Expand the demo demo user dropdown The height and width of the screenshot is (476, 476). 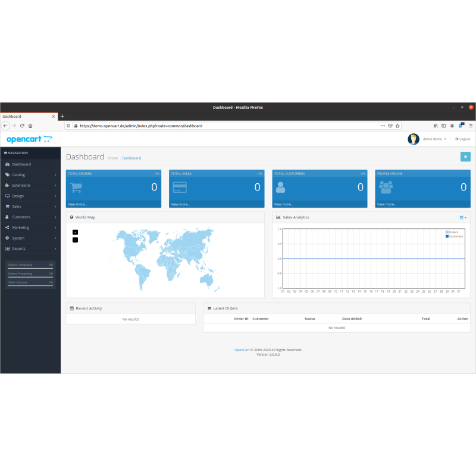pos(434,139)
